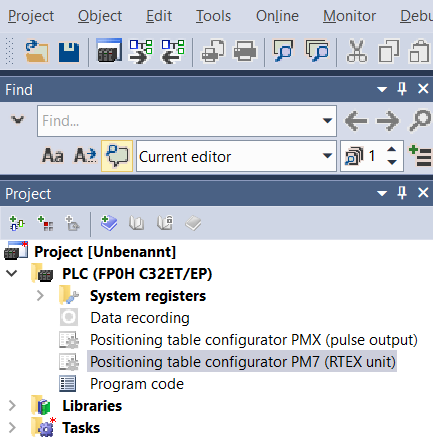Toggle the highlighted search-in-comments option

click(117, 156)
